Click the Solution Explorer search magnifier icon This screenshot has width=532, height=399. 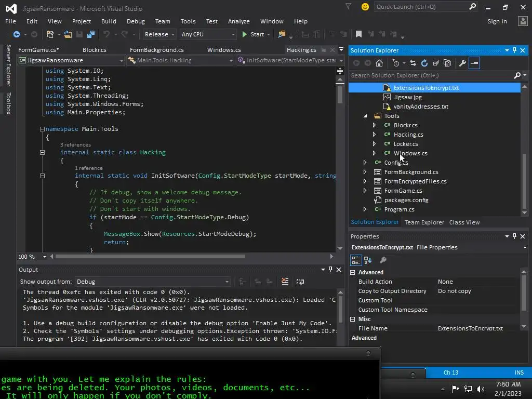pyautogui.click(x=517, y=75)
